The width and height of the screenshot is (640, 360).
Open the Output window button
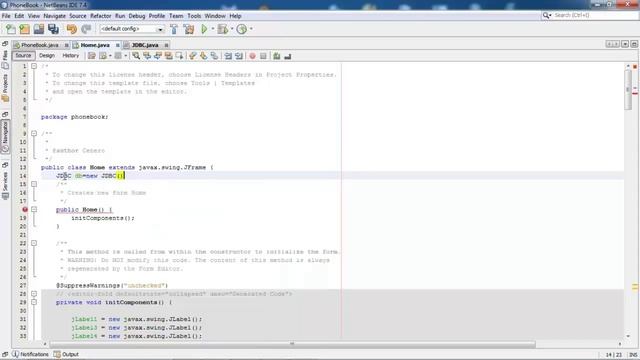[66, 354]
